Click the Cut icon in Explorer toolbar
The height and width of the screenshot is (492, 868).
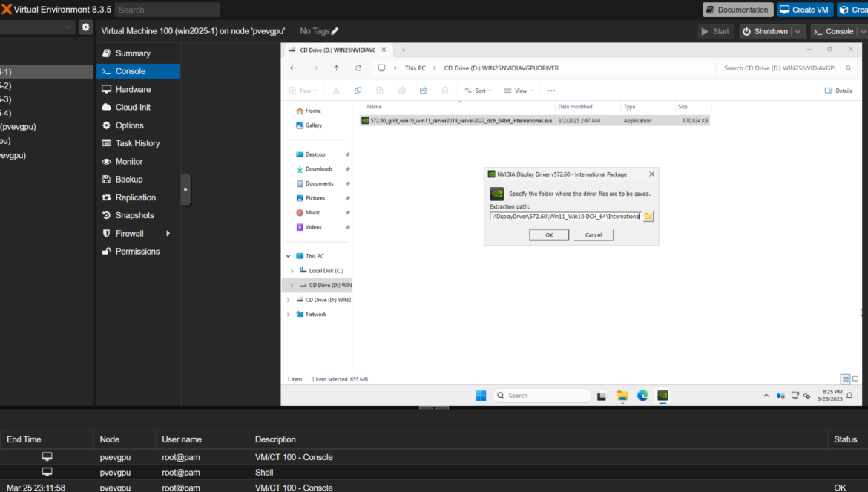pyautogui.click(x=336, y=91)
